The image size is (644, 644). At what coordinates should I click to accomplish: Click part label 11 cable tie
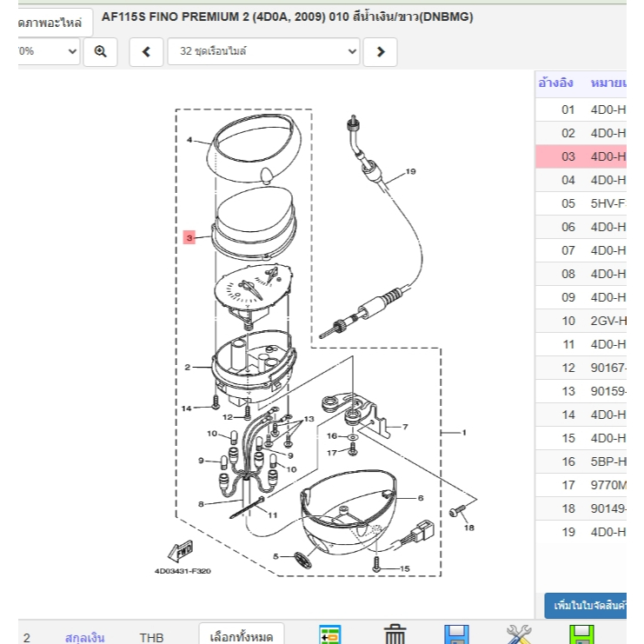[x=273, y=515]
